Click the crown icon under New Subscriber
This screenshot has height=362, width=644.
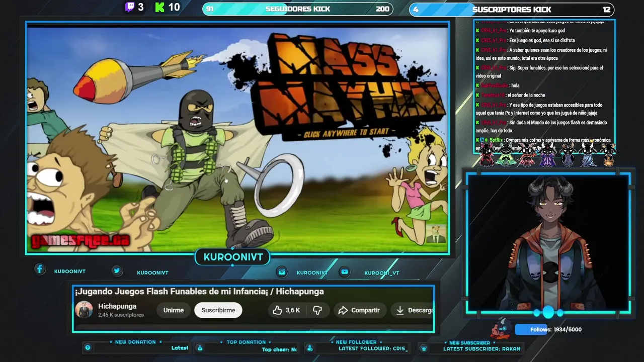click(x=424, y=348)
